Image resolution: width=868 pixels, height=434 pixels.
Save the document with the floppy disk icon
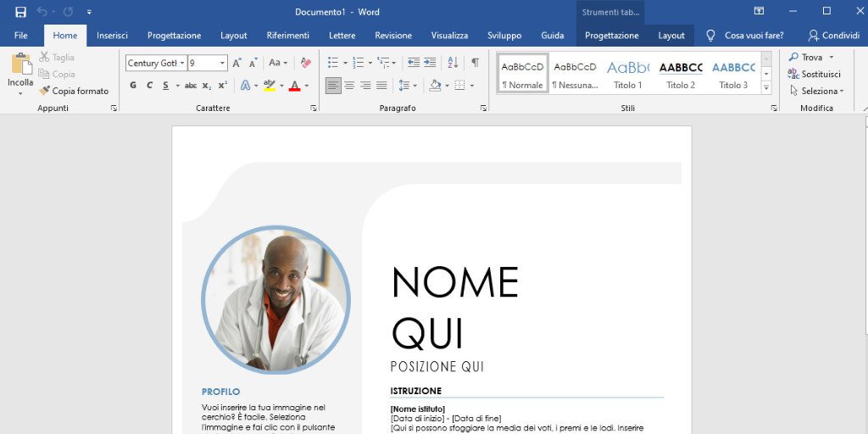pos(20,12)
